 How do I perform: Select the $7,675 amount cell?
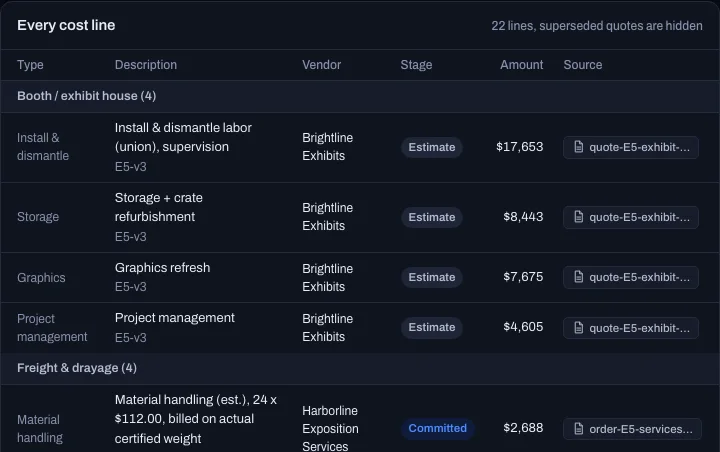pyautogui.click(x=523, y=277)
